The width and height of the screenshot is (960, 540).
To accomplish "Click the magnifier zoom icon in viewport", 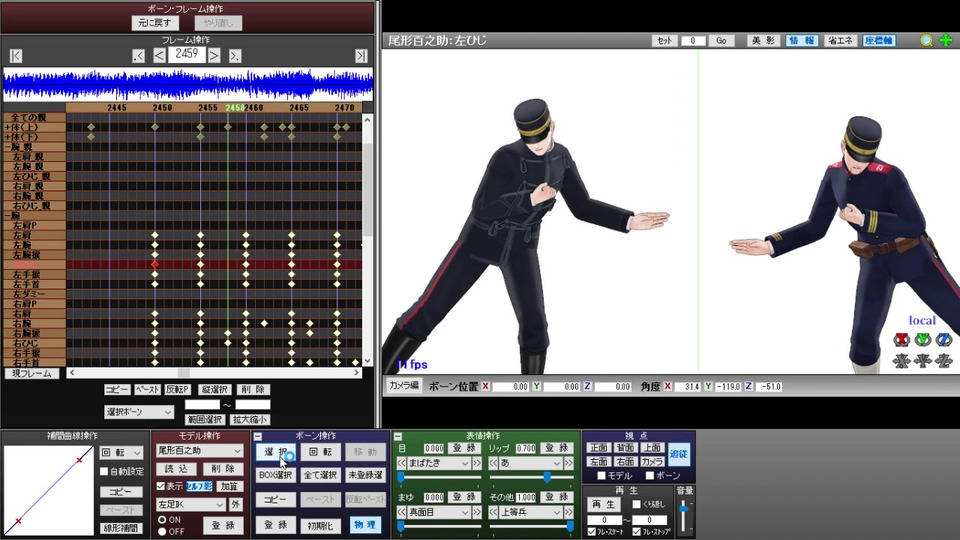I will pyautogui.click(x=926, y=40).
